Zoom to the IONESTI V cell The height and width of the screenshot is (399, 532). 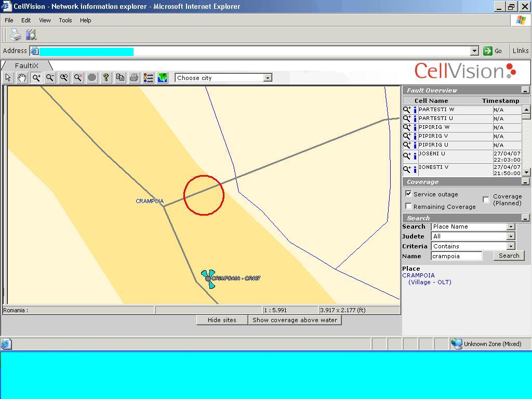(407, 169)
